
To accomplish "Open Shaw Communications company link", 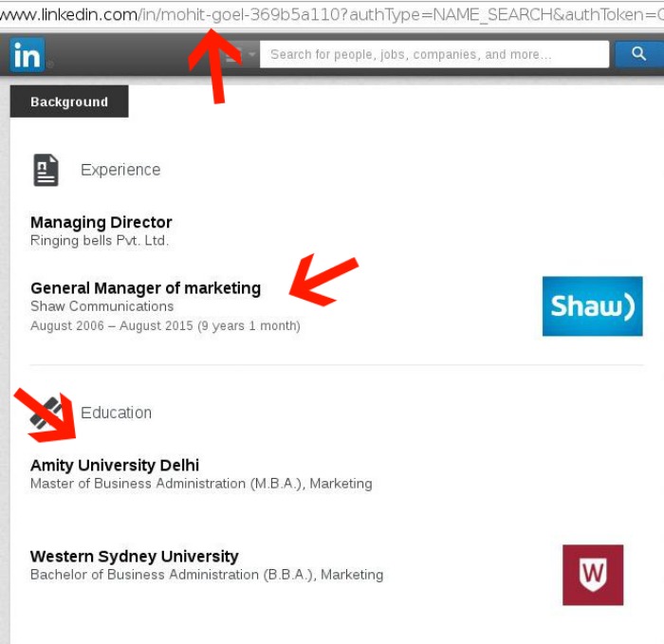I will coord(102,306).
